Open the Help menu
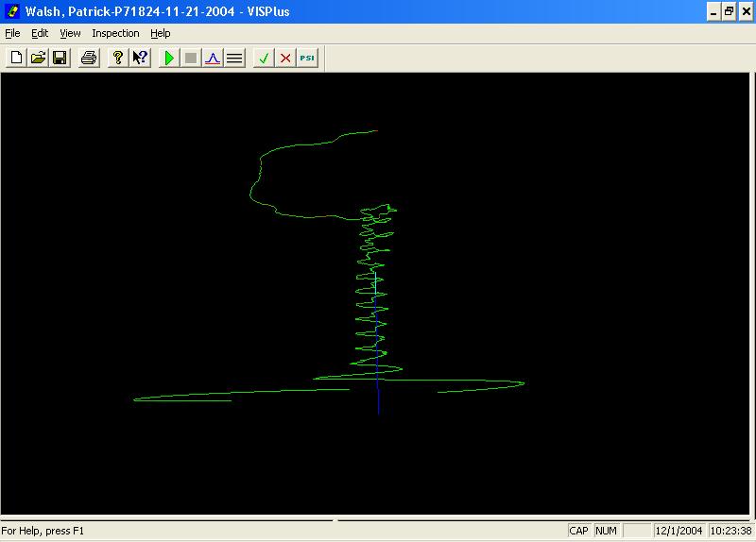Viewport: 756px width, 542px height. pos(160,33)
